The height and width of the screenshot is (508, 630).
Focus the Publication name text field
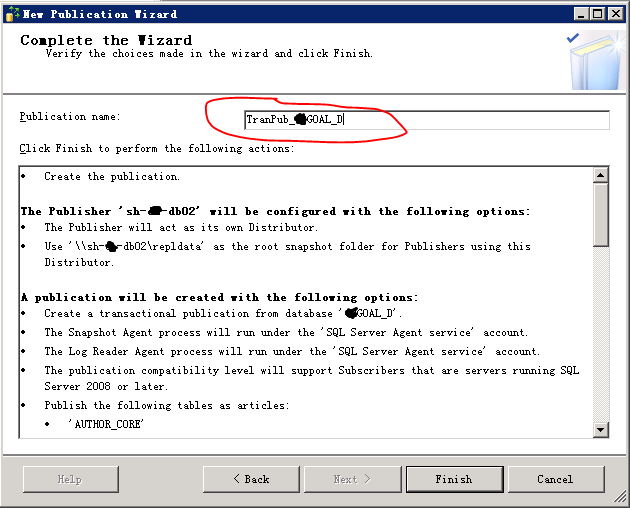[427, 120]
